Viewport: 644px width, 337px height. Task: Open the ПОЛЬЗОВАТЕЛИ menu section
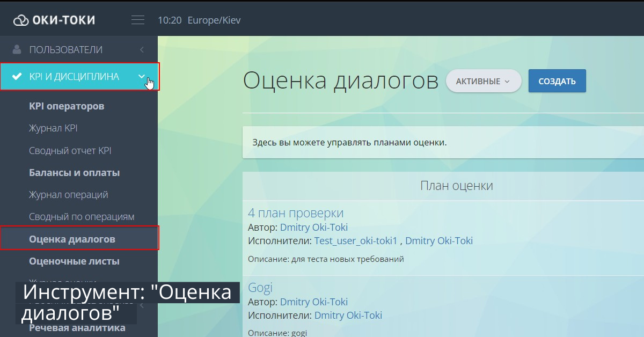coord(79,49)
